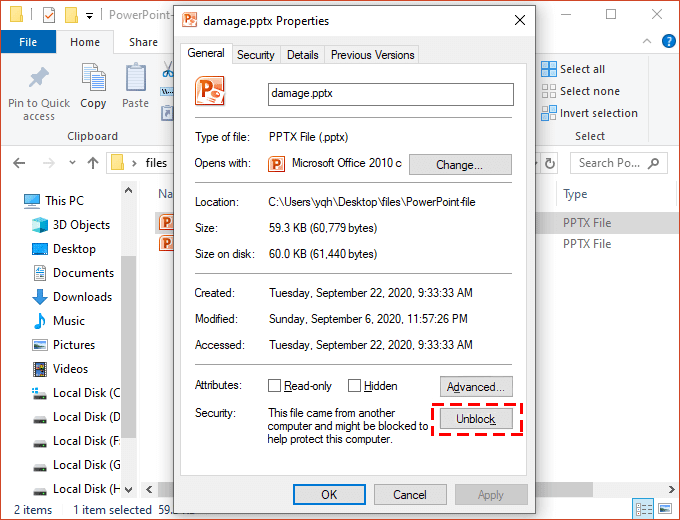Close the damage.pptx Properties dialog
Viewport: 680px width, 520px height.
[x=520, y=20]
